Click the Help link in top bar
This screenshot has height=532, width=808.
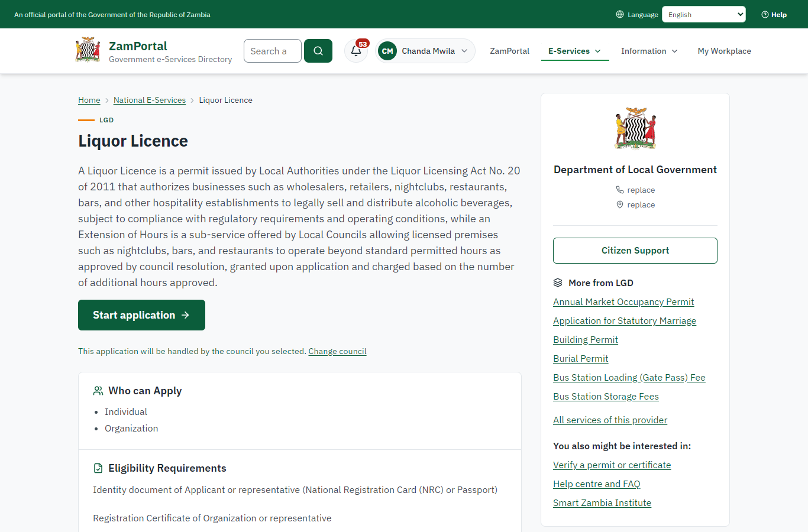click(774, 15)
